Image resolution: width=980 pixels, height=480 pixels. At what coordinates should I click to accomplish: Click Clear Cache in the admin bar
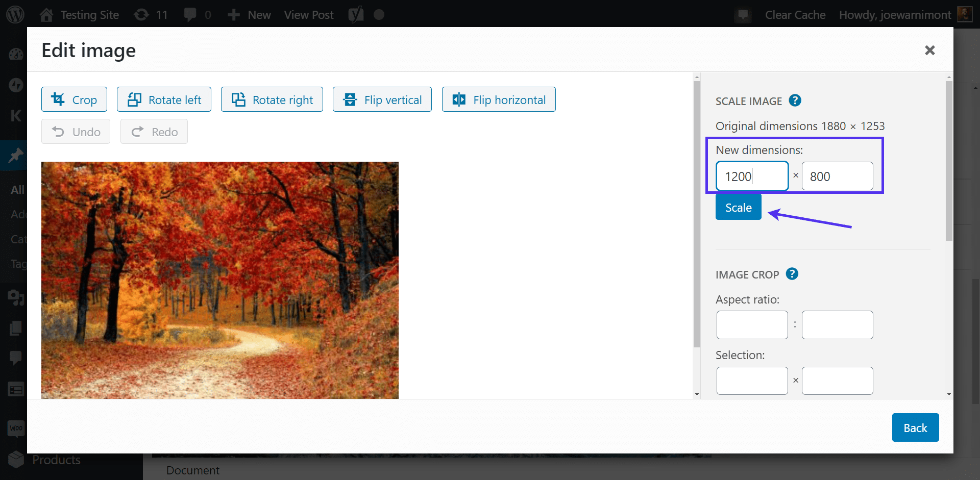tap(795, 15)
